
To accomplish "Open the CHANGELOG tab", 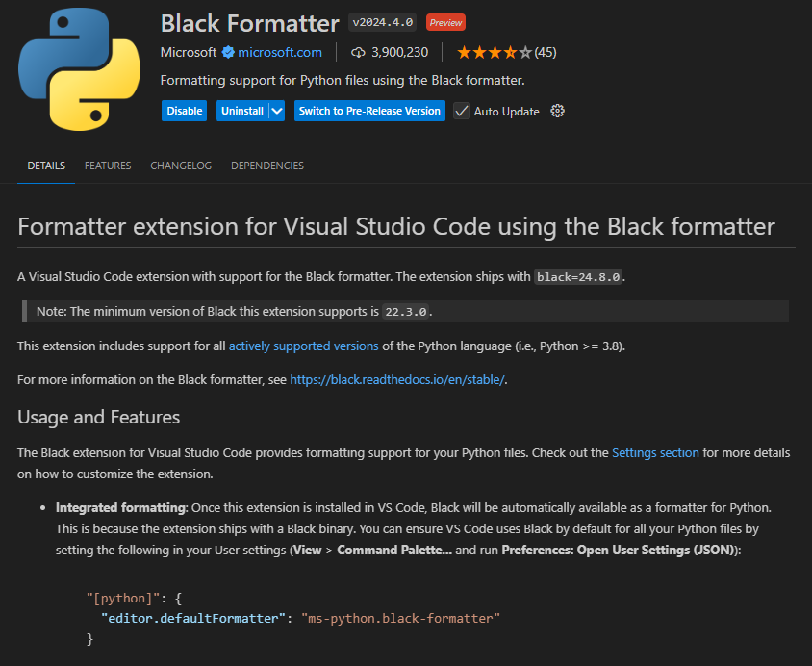I will (181, 166).
